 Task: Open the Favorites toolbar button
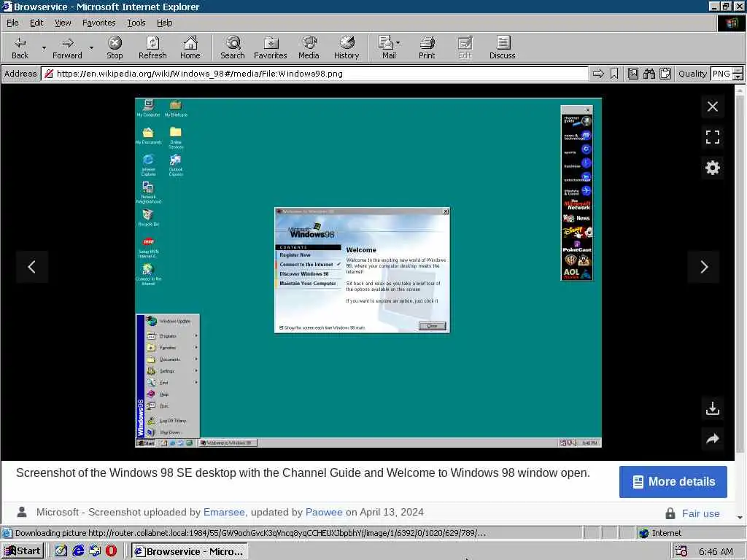click(271, 47)
